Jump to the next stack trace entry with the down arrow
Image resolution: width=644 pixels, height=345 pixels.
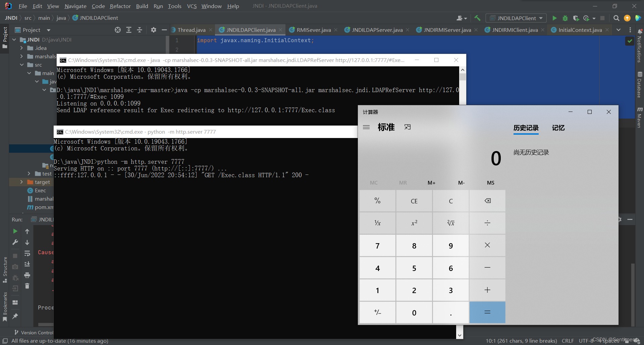click(27, 242)
